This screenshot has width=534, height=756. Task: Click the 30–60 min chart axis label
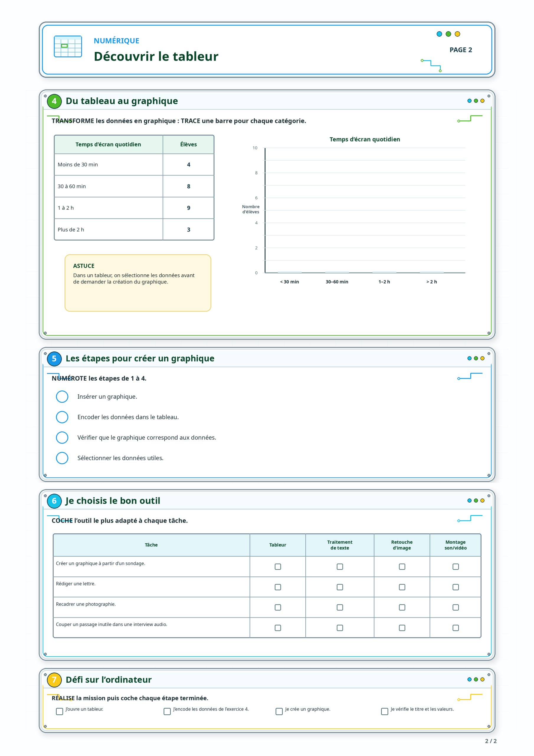pos(337,282)
